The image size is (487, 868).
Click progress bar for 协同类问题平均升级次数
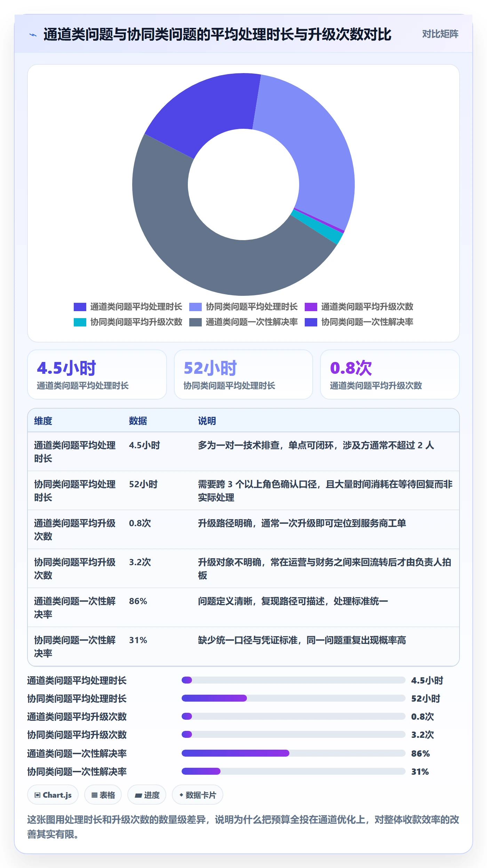293,734
